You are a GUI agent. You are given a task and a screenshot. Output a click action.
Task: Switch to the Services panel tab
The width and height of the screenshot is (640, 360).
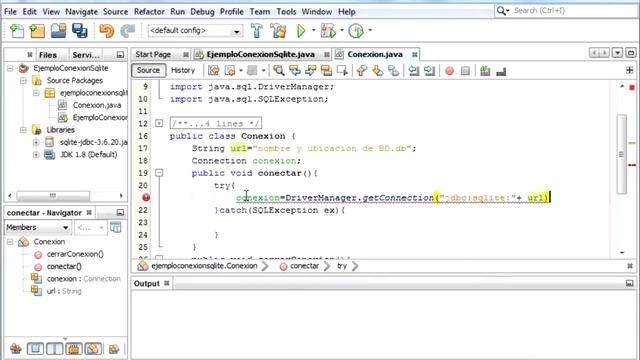click(86, 55)
